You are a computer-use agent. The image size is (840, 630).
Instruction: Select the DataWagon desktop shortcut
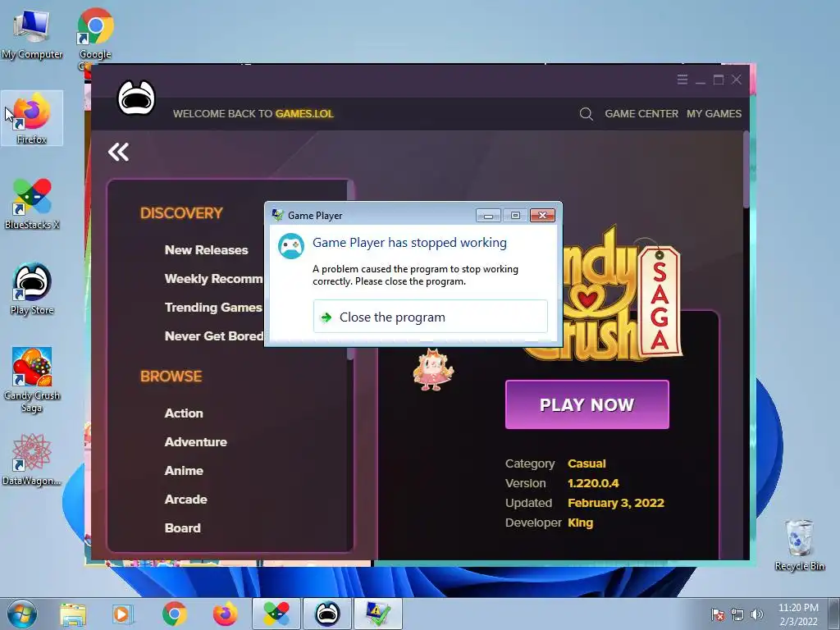pos(32,459)
